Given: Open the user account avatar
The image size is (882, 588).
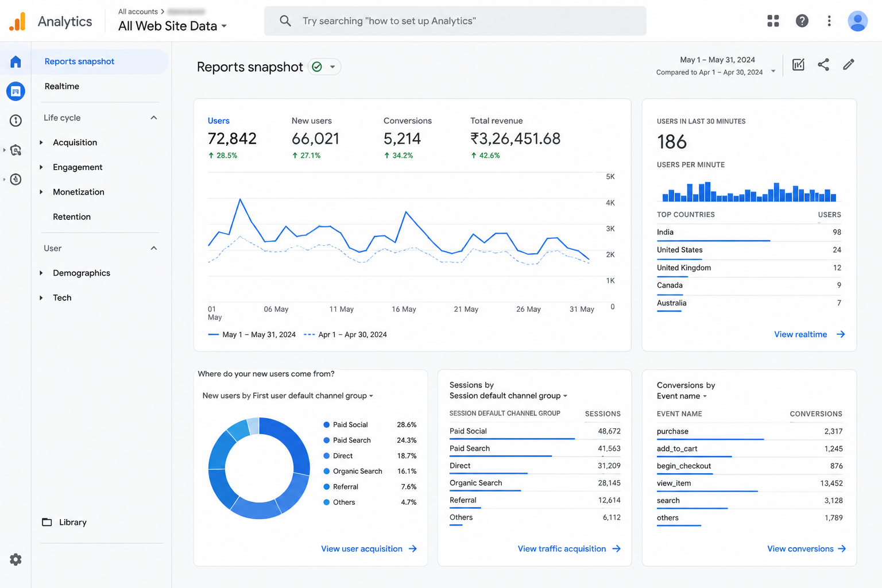Looking at the screenshot, I should 857,21.
